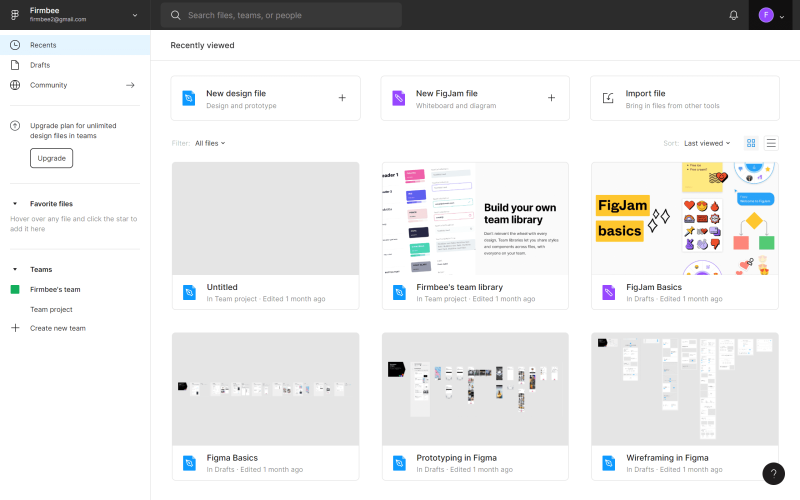Click the notifications bell icon
Image resolution: width=800 pixels, height=500 pixels.
(x=733, y=15)
